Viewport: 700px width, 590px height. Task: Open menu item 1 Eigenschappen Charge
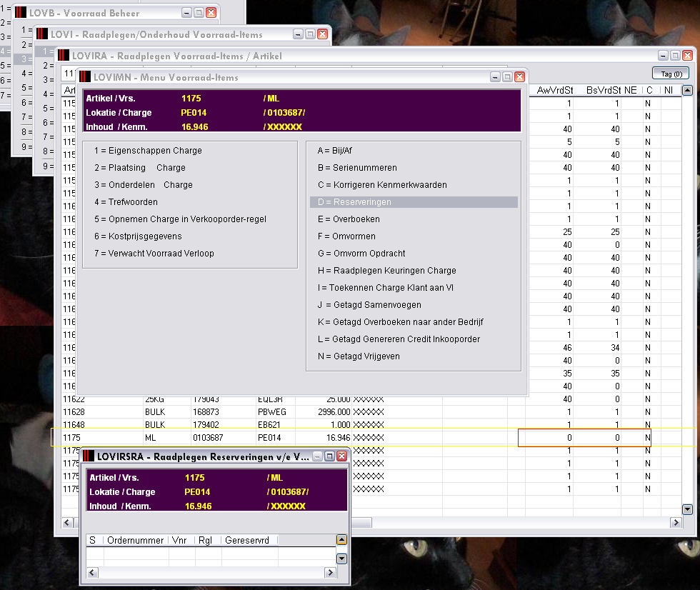coord(149,151)
